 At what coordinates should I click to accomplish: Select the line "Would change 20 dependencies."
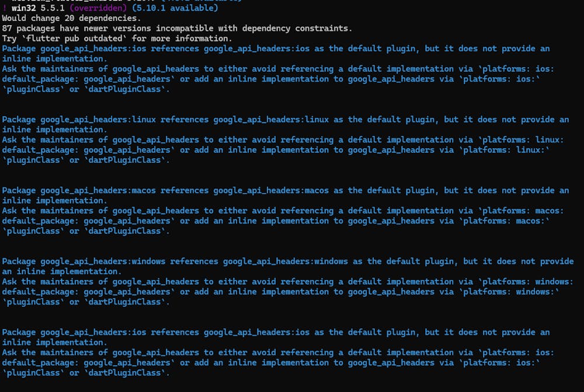point(71,18)
